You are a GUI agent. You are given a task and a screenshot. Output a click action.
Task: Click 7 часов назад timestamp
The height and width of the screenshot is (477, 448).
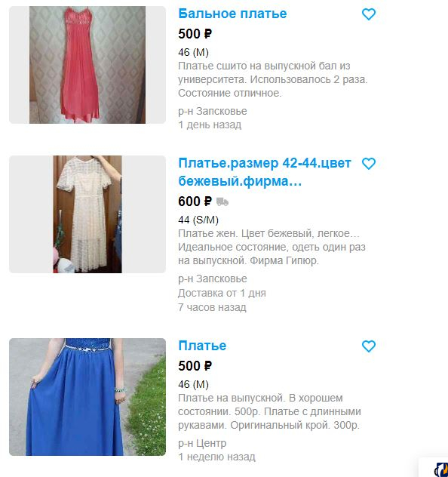(x=212, y=307)
